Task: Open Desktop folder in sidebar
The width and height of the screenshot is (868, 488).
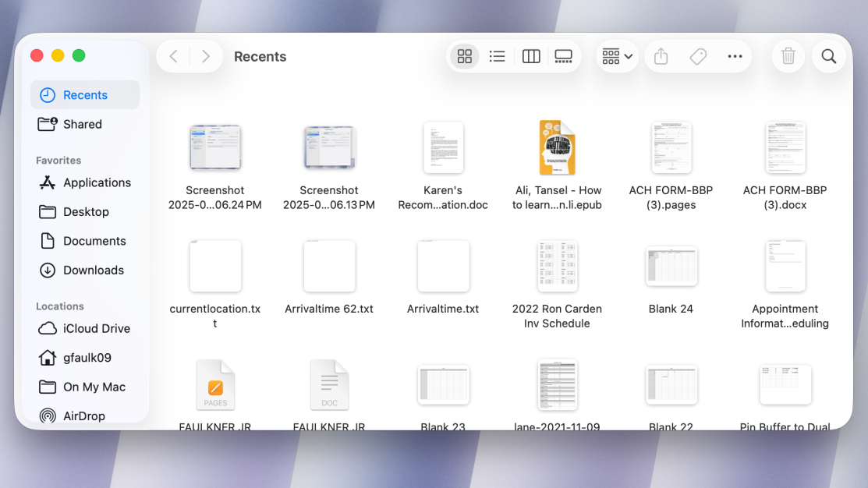Action: pos(85,212)
